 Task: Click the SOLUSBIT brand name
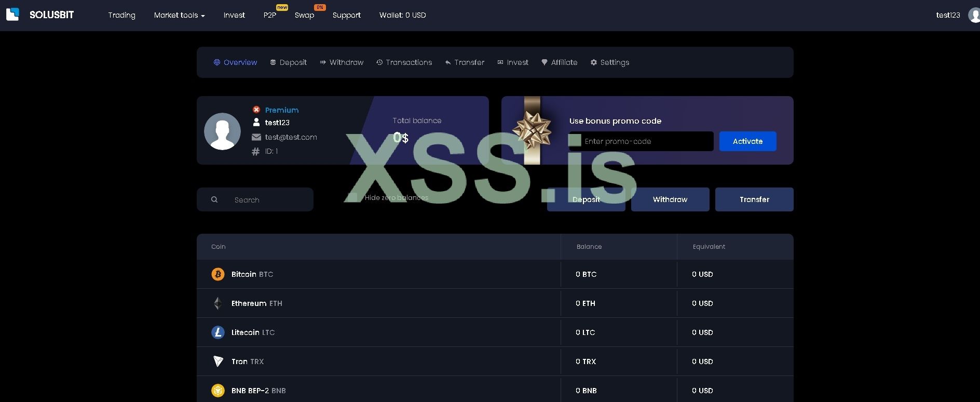(52, 15)
